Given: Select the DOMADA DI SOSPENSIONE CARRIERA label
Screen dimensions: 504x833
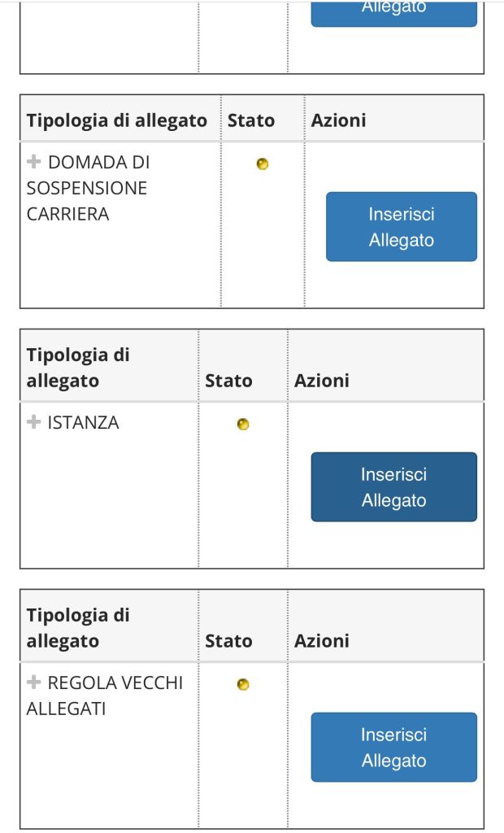Looking at the screenshot, I should [x=88, y=188].
